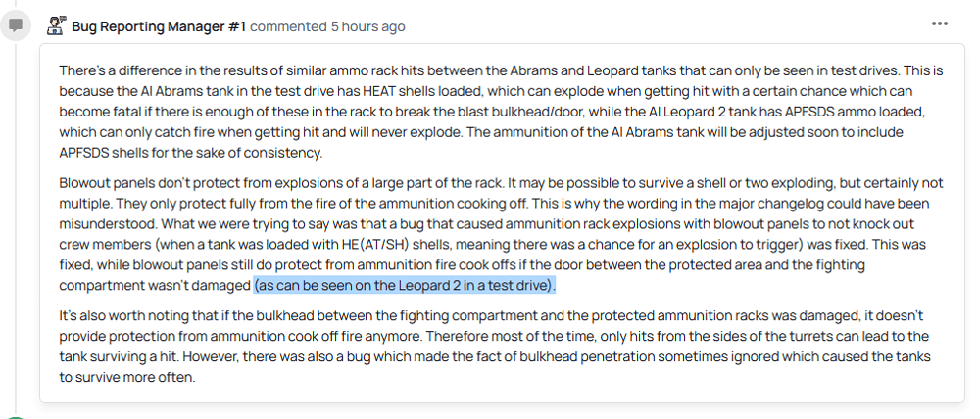The image size is (980, 419).
Task: Place cursor at the start of 'There's a difference'
Action: click(x=60, y=70)
